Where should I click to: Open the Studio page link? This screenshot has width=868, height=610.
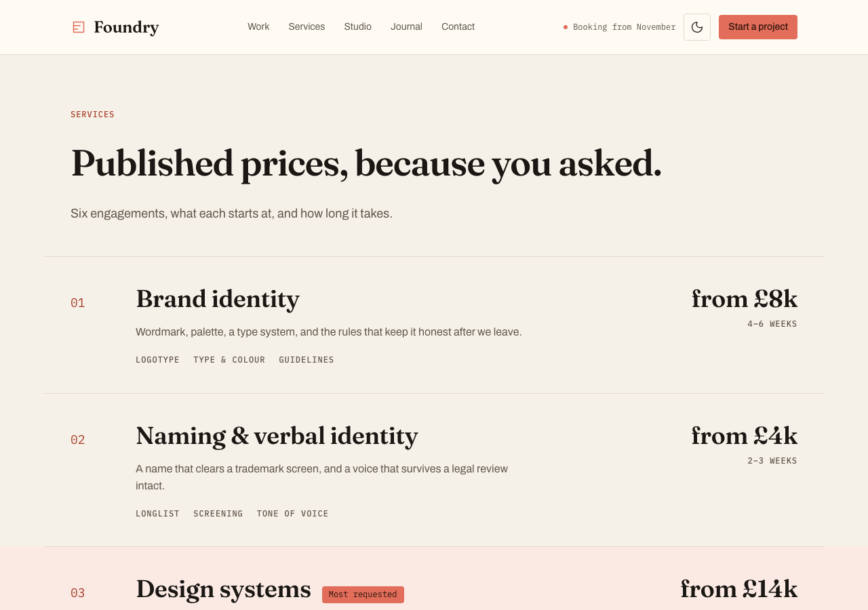357,27
